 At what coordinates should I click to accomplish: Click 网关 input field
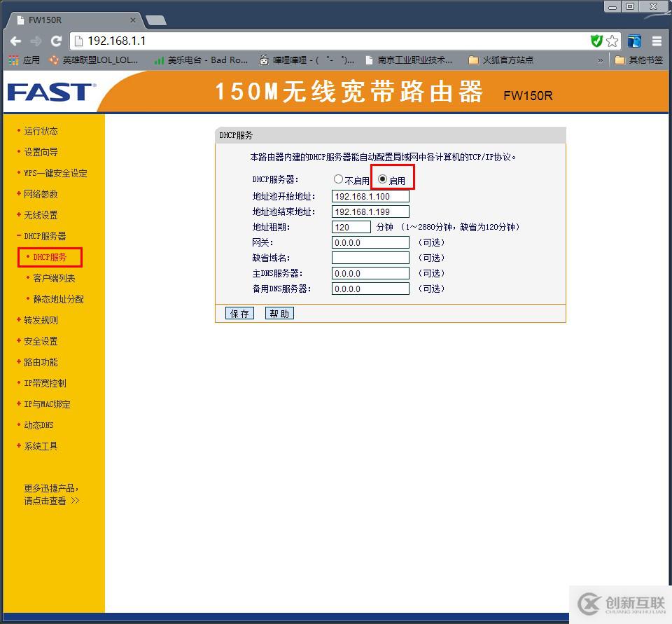coord(371,243)
